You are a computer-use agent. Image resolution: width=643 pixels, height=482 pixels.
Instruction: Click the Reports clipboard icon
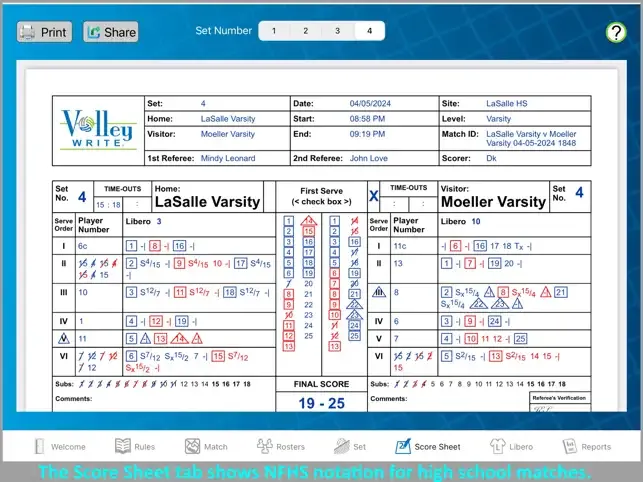point(570,446)
